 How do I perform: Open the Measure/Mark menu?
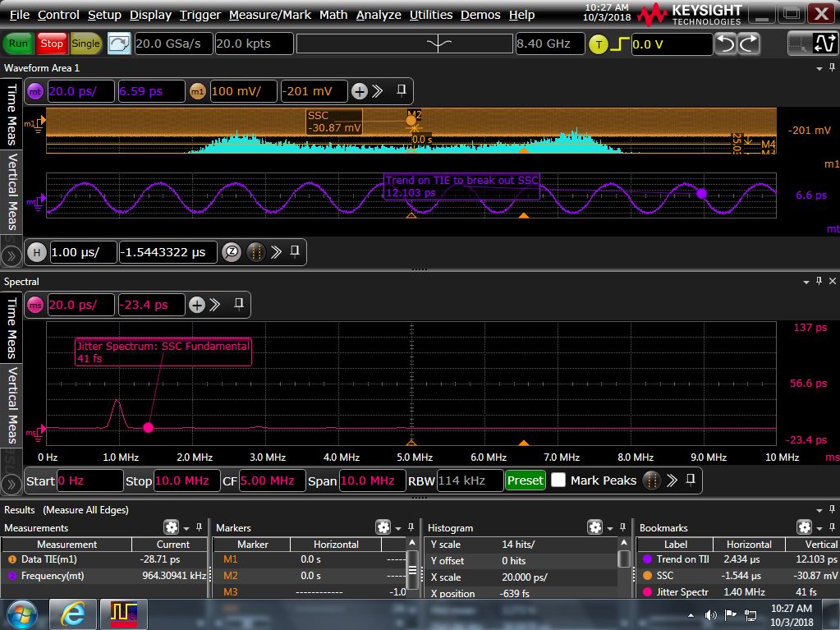tap(270, 15)
